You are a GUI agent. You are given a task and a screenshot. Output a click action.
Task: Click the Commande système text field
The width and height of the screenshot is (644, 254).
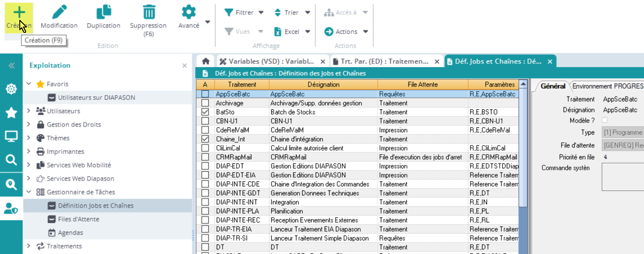623,177
